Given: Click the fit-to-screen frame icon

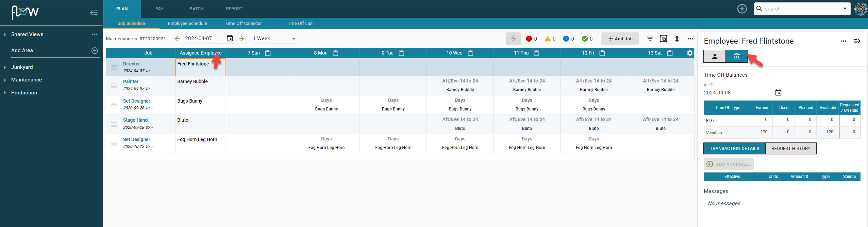Looking at the screenshot, I should point(664,39).
